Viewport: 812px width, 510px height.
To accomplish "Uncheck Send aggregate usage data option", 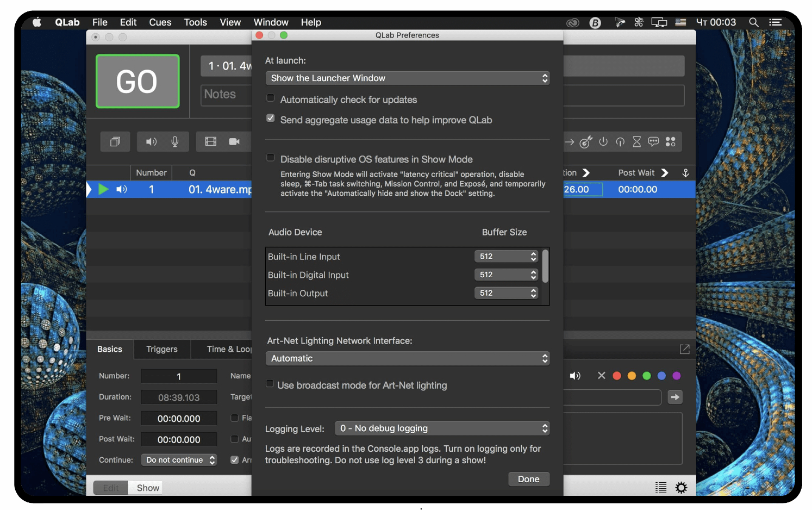I will tap(271, 119).
